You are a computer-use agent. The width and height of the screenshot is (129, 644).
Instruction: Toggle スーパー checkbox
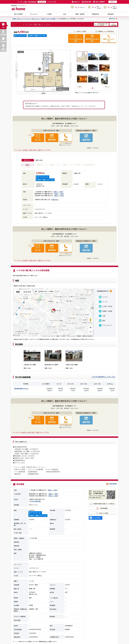point(97,302)
